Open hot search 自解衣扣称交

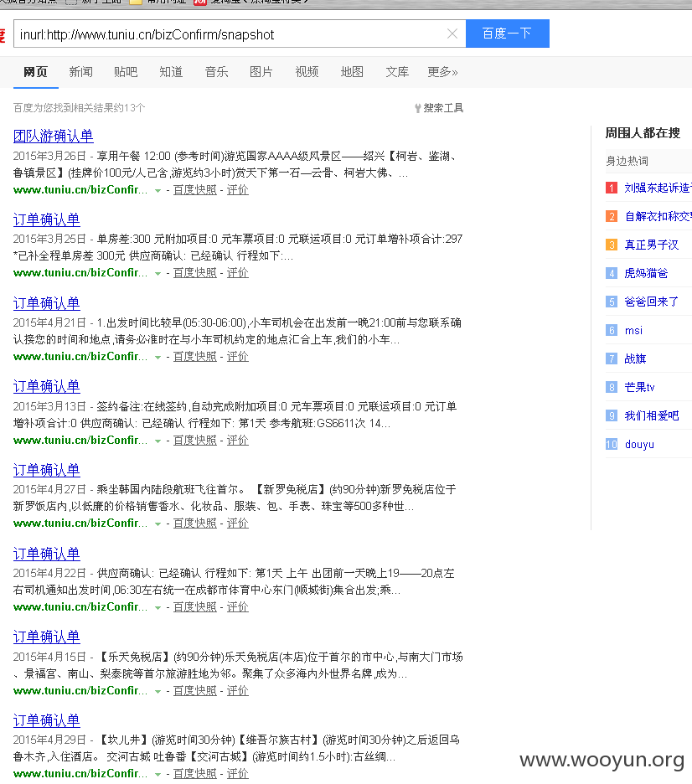[658, 216]
